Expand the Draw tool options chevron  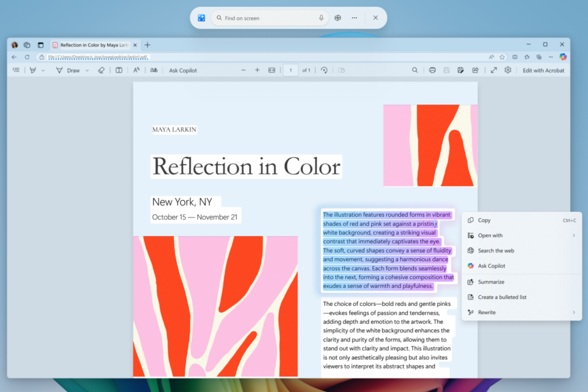[x=87, y=69]
